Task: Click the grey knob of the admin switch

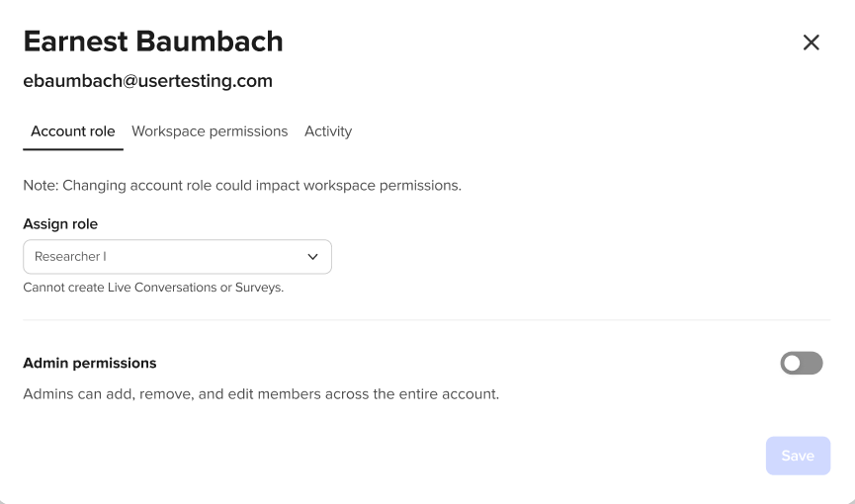Action: (793, 364)
